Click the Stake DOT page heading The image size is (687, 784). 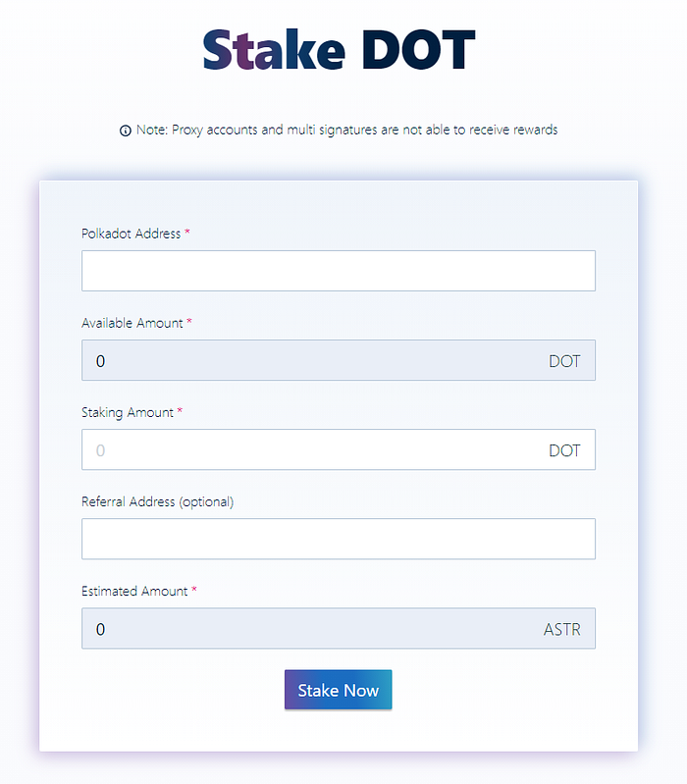pos(340,49)
